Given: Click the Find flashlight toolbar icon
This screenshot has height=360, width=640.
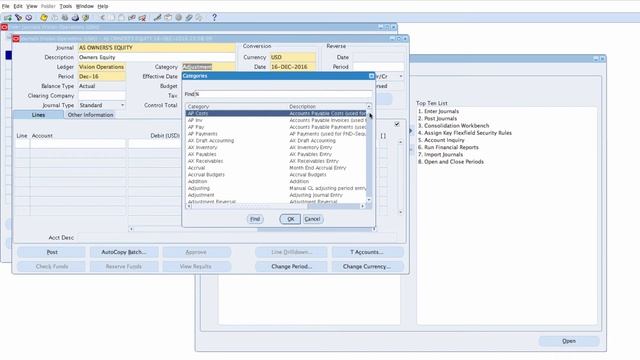Looking at the screenshot, I should coord(18,18).
